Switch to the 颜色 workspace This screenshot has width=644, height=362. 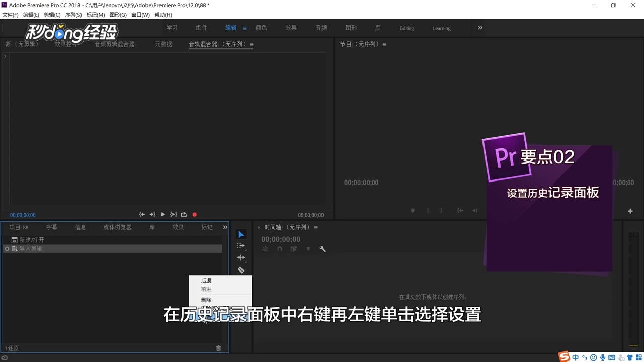point(261,28)
